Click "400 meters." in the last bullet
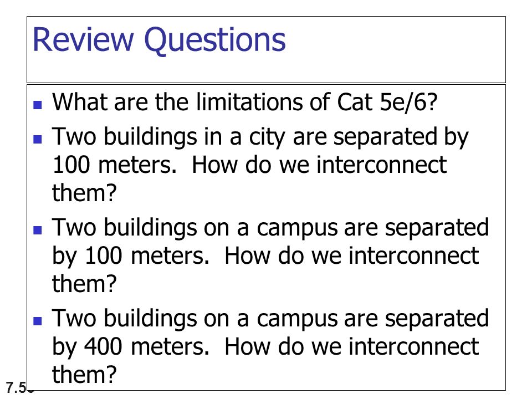532x399 pixels. coord(146,347)
